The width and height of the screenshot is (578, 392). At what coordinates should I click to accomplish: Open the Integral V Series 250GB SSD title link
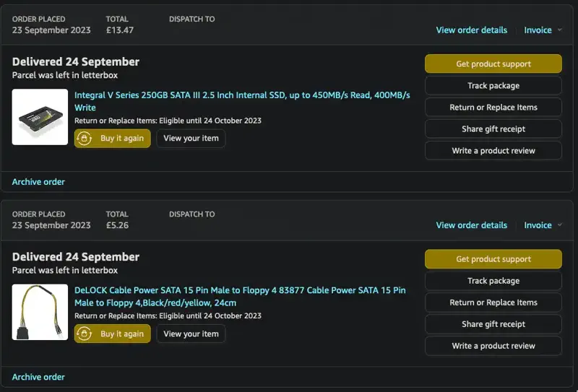click(x=242, y=95)
